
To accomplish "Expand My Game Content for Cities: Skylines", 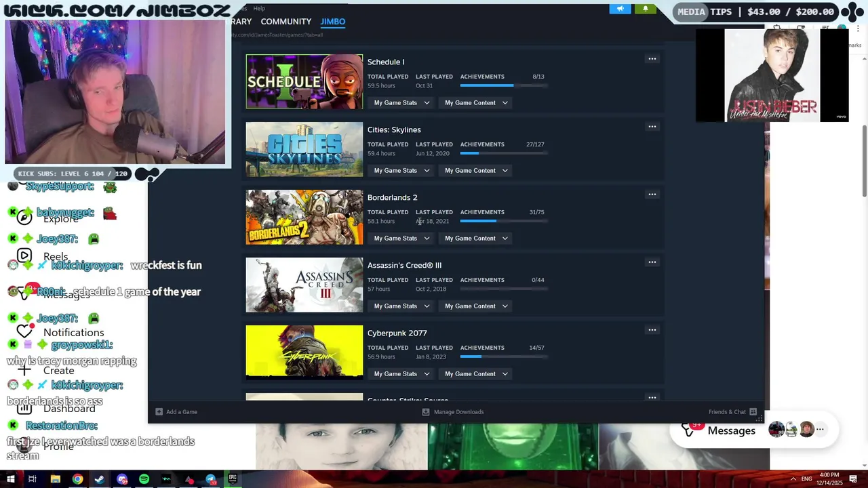I will 476,171.
